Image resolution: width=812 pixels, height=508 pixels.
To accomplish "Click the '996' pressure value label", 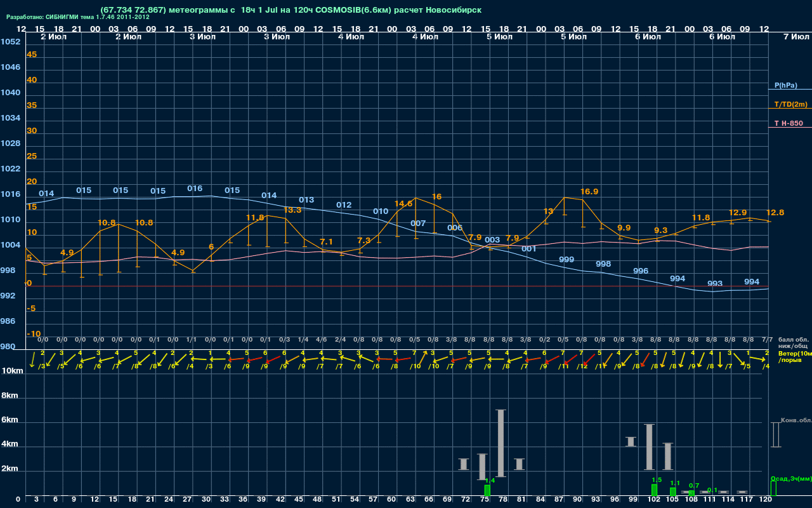I will tap(641, 271).
